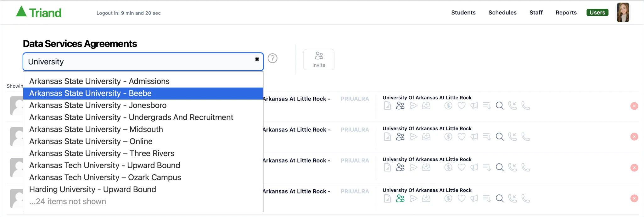The height and width of the screenshot is (217, 644).
Task: Remove the first agreement row with red X
Action: [634, 106]
